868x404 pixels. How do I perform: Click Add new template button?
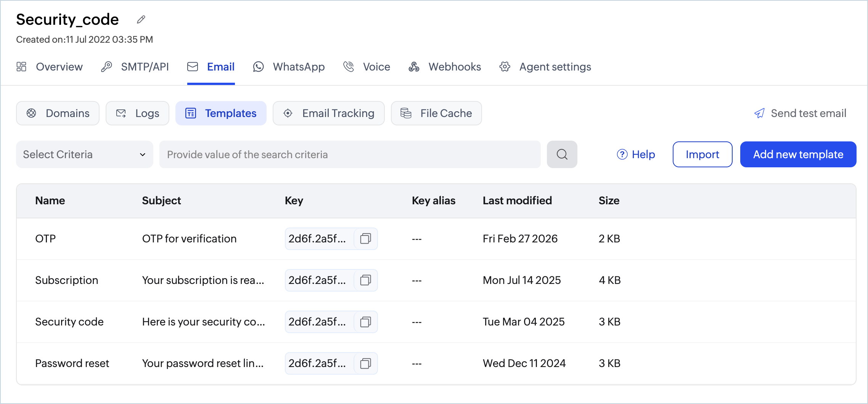(x=798, y=154)
